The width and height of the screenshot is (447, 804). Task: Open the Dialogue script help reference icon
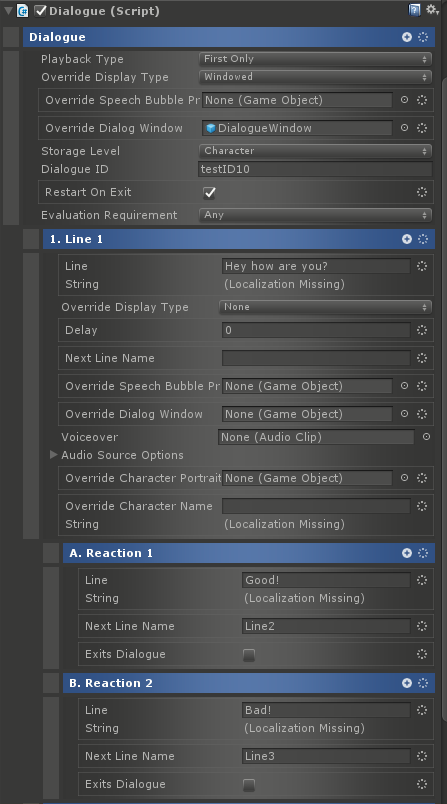click(x=414, y=10)
